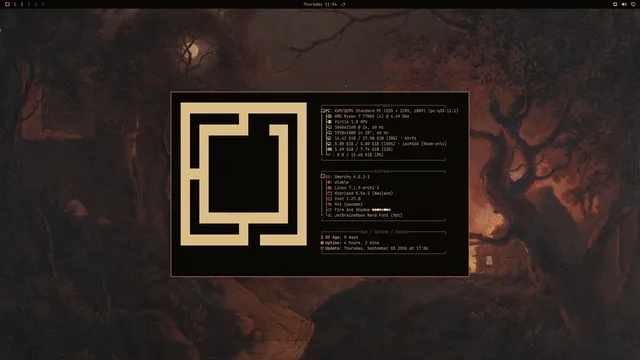Click the terminal icon beside foot 1.27.0
The height and width of the screenshot is (360, 640).
[329, 199]
